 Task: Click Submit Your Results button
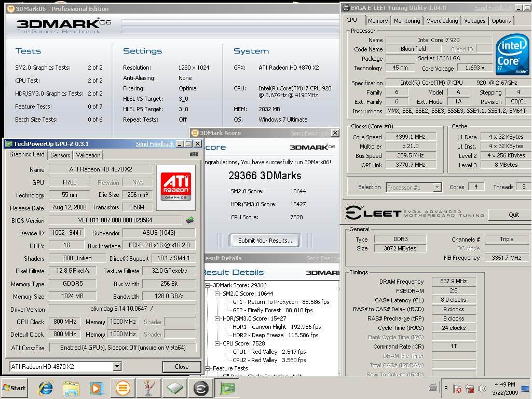tap(265, 241)
